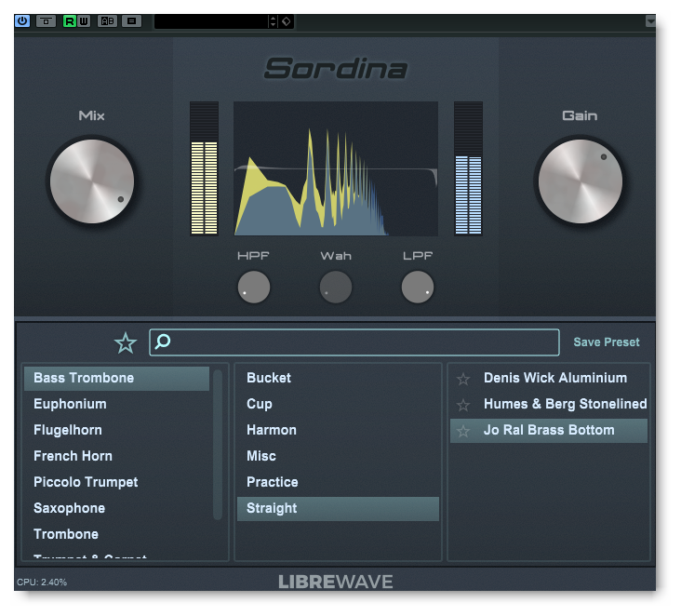The height and width of the screenshot is (616, 681).
Task: Select Euphonium from the instrument list
Action: point(116,404)
